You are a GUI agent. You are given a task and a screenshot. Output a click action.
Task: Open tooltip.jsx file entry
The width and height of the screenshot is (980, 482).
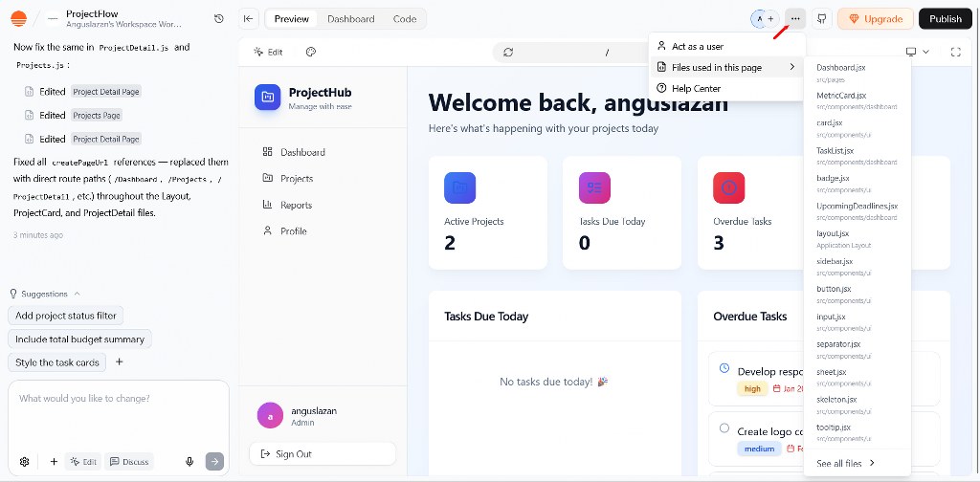pos(857,432)
